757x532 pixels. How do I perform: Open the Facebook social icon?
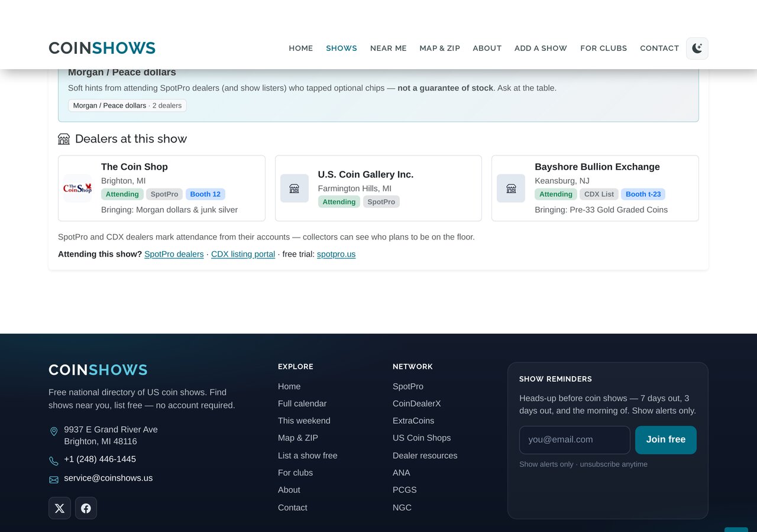click(86, 508)
